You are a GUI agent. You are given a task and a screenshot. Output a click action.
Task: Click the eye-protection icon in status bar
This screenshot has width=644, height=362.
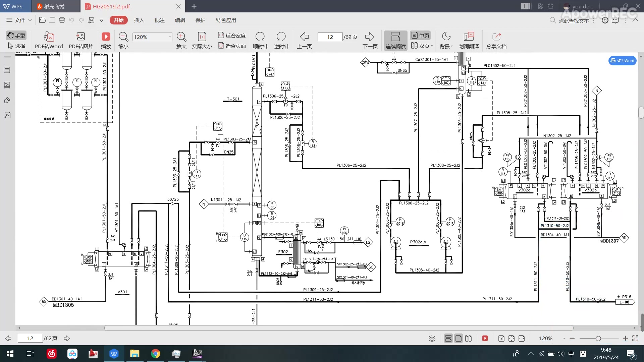(x=432, y=339)
